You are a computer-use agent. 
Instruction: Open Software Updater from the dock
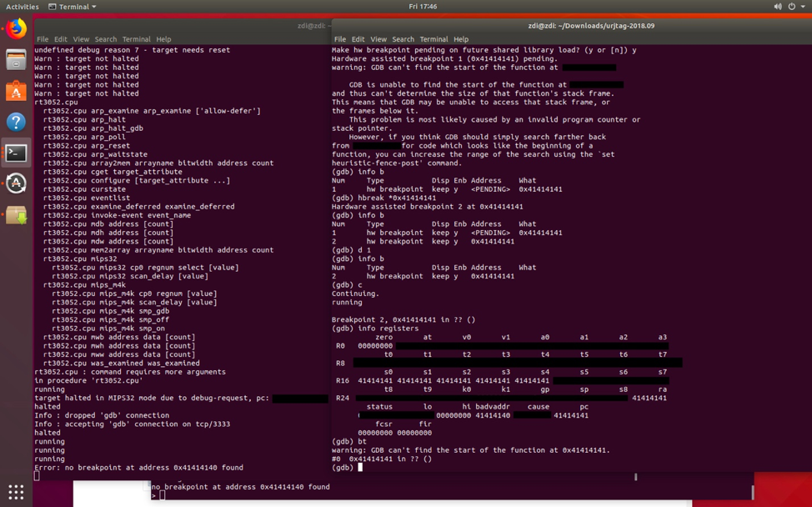pos(16,183)
